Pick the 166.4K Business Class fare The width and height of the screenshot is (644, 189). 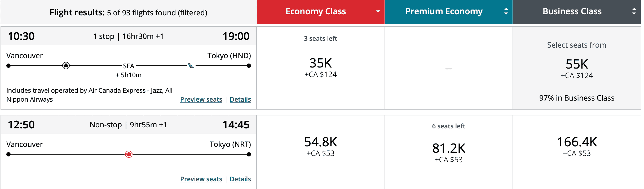click(x=577, y=142)
